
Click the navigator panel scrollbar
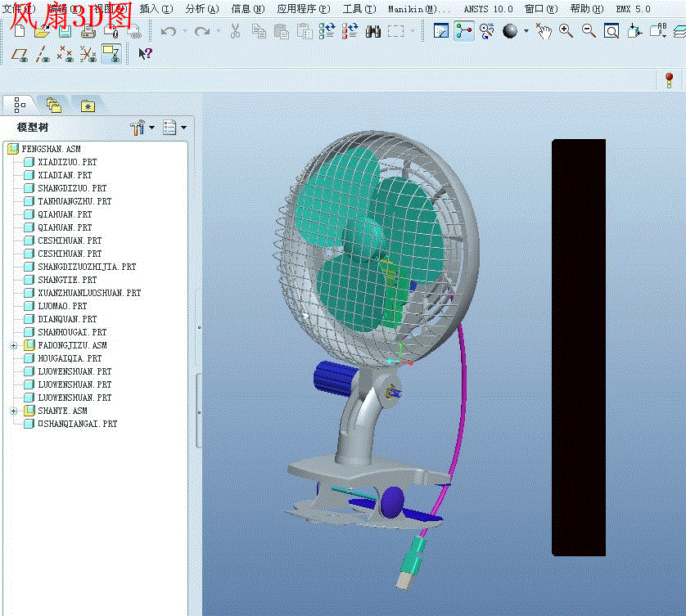point(199,411)
